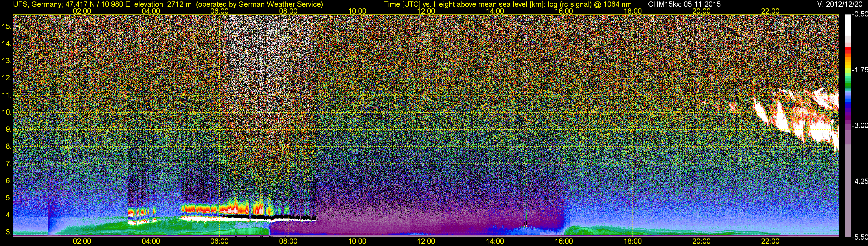Click the 08:00 label on the bottom time axis
This screenshot has height=246, width=868.
[288, 241]
